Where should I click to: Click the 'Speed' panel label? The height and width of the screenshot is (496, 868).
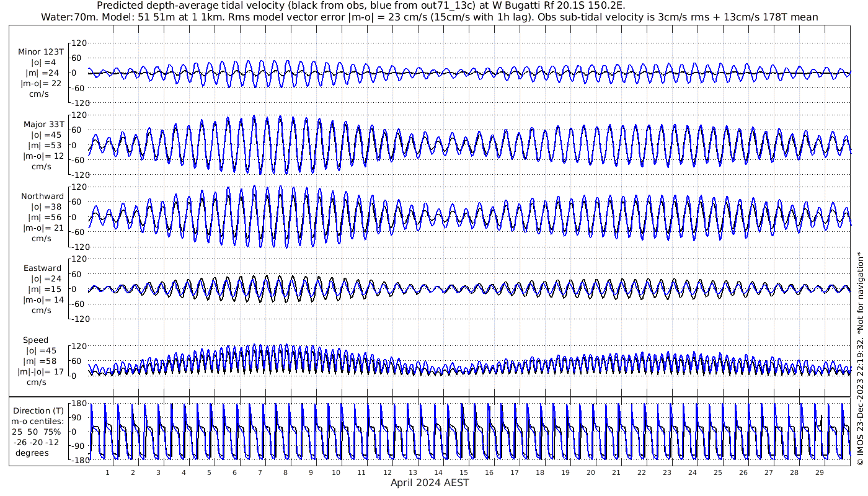pos(35,340)
